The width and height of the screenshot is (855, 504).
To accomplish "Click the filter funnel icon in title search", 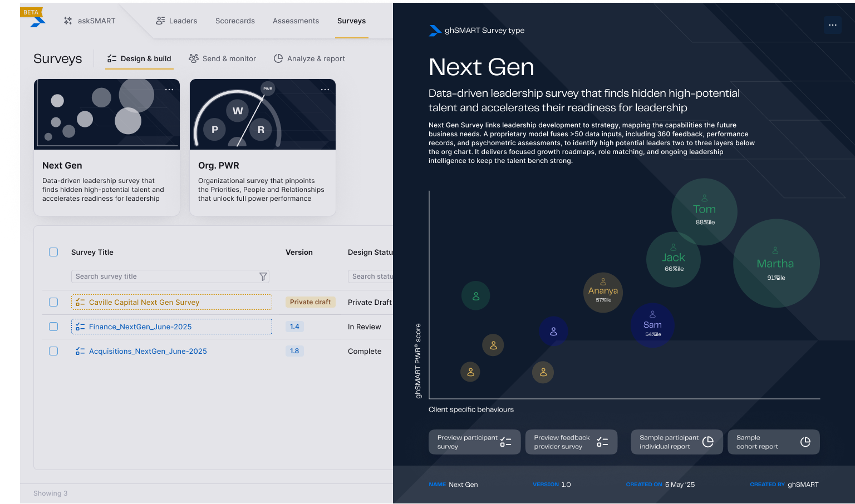I will coord(263,276).
